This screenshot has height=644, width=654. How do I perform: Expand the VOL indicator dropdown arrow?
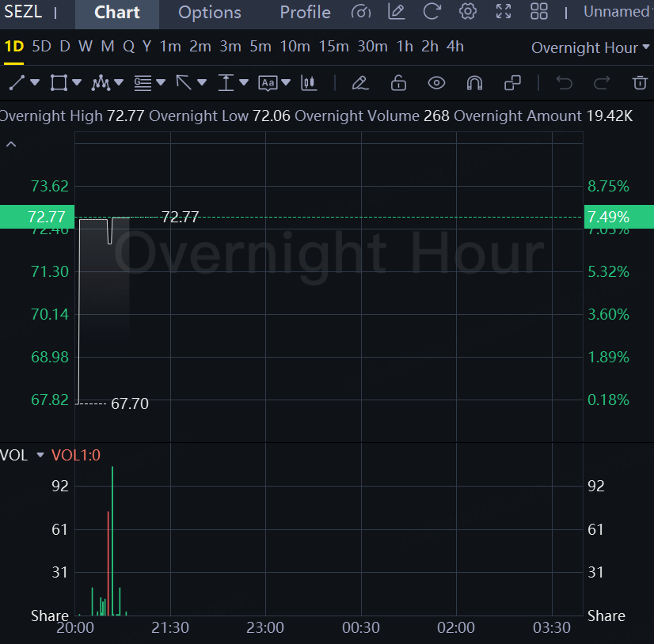click(40, 455)
